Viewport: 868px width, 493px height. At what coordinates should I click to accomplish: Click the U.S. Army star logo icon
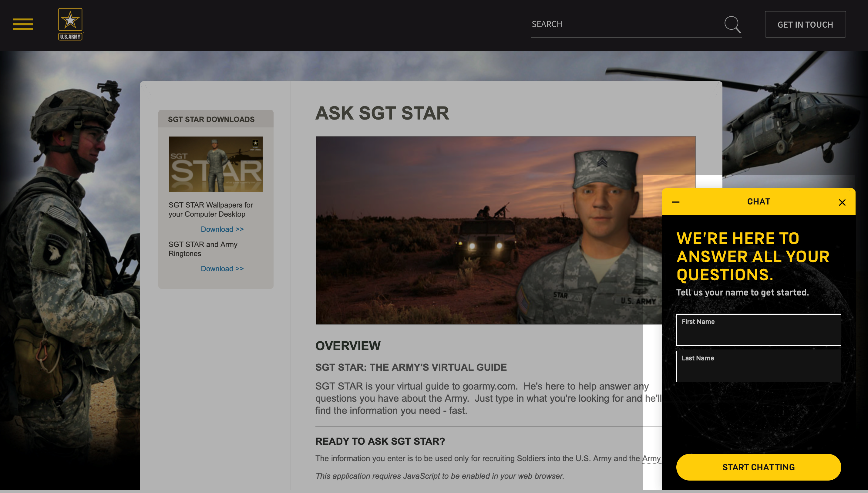[70, 25]
